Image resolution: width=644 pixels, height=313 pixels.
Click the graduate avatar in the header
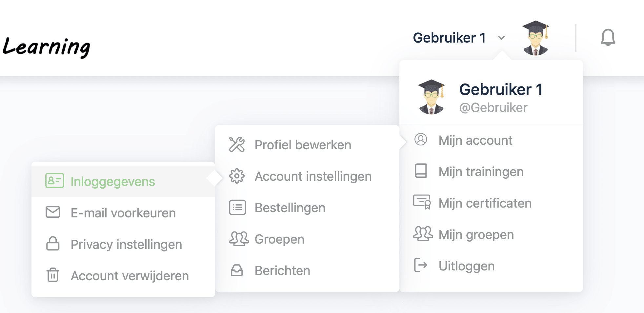[535, 38]
